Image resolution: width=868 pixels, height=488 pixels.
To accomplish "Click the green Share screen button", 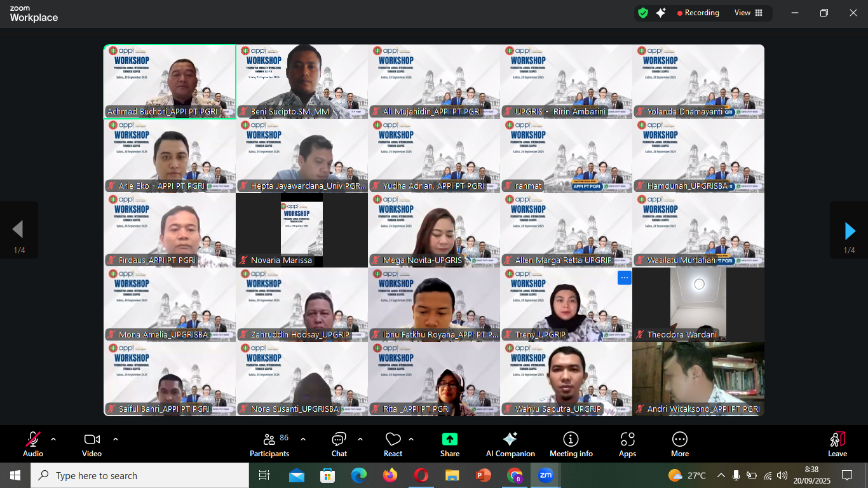I will pos(450,444).
